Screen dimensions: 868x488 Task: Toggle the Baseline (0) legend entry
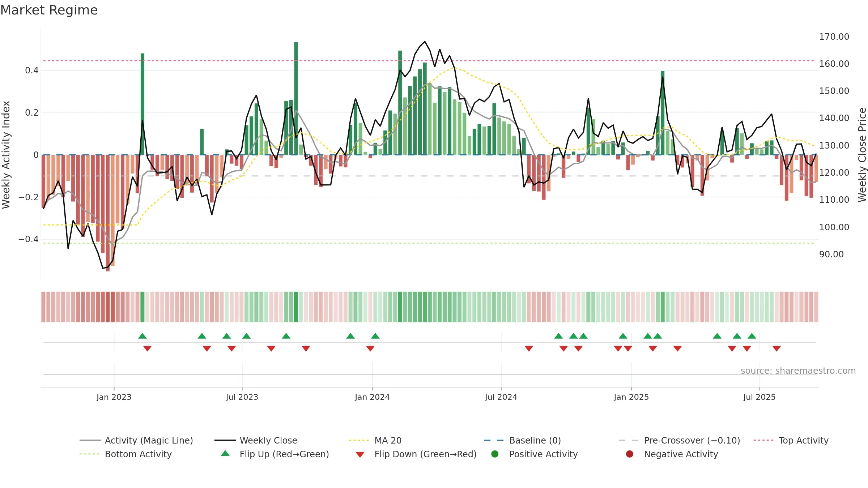522,440
